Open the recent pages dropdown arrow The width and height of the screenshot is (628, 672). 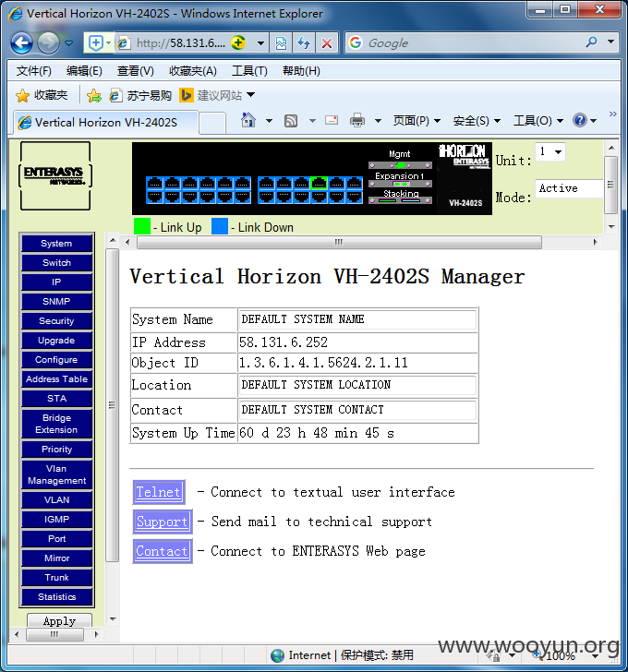68,42
